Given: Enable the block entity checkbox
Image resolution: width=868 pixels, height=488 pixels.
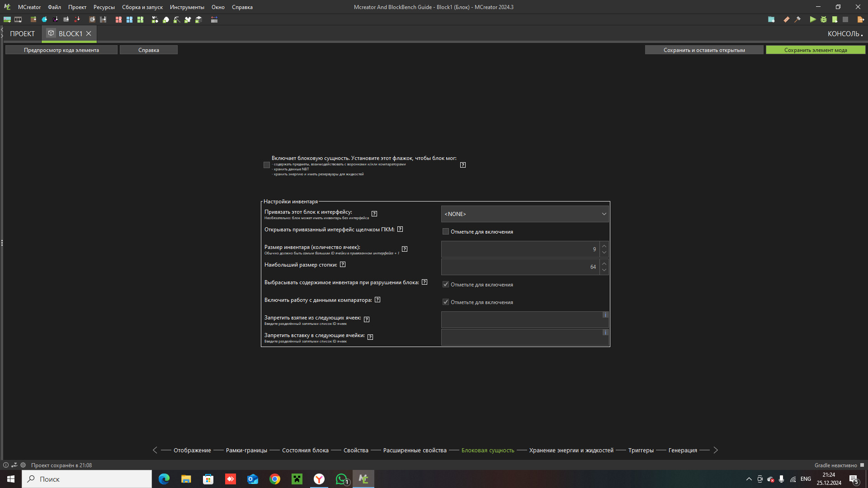Looking at the screenshot, I should [x=267, y=165].
